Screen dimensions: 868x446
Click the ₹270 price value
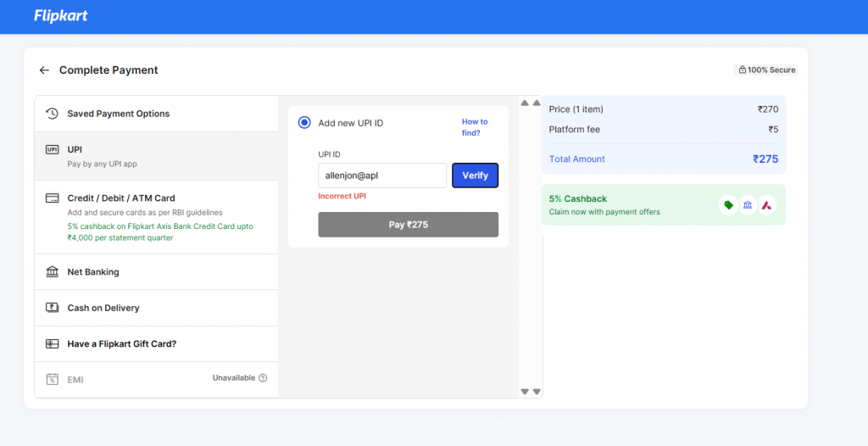point(768,109)
